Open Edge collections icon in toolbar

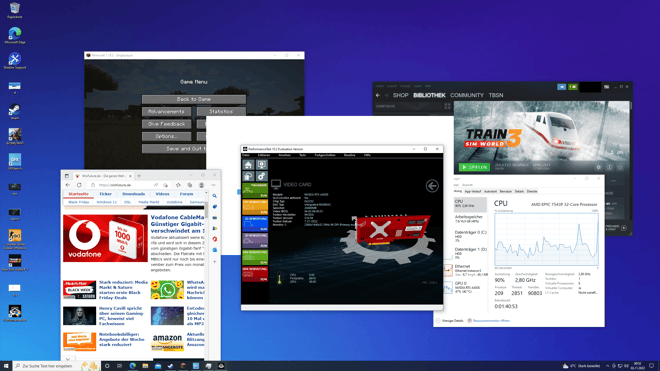pyautogui.click(x=189, y=185)
